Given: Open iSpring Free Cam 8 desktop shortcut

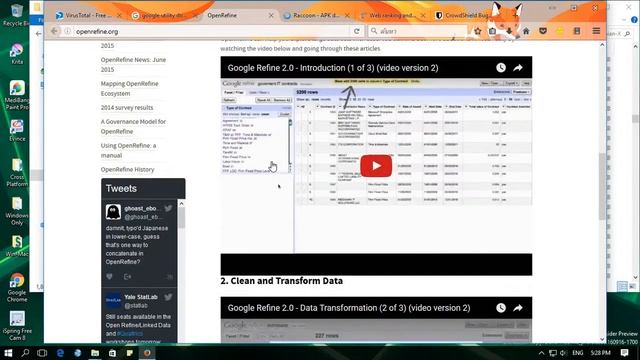Looking at the screenshot, I should 17,326.
